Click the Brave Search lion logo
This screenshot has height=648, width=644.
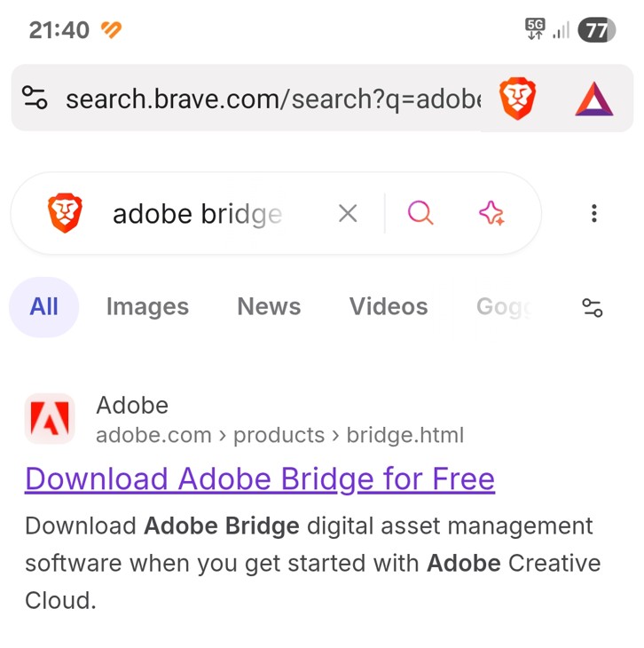tap(65, 213)
